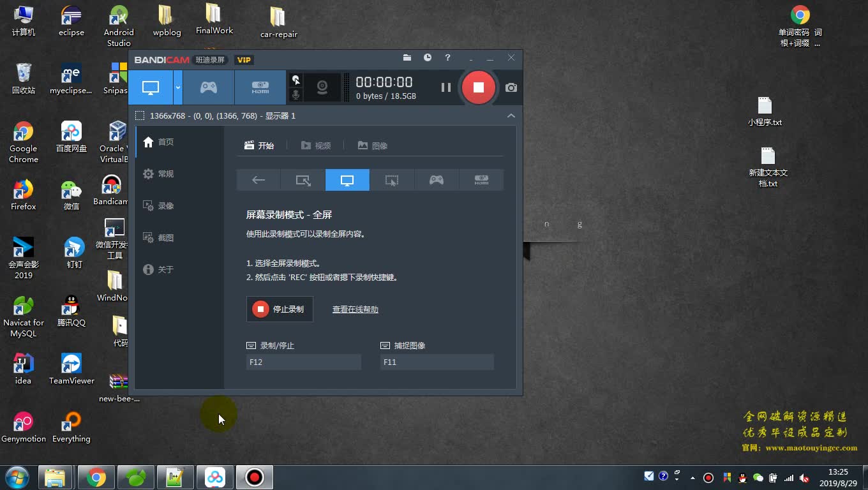Switch to game recording mode in top toolbar
Image resolution: width=868 pixels, height=490 pixels.
(x=209, y=87)
